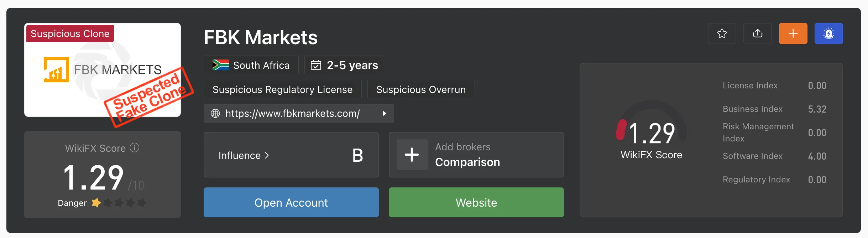Click the South Africa flag icon
The height and width of the screenshot is (238, 868).
click(221, 65)
